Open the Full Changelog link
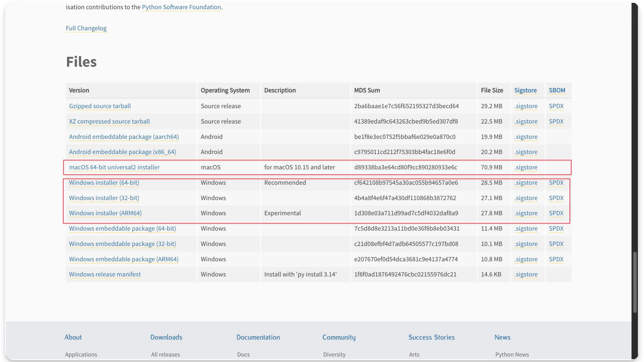 coord(86,28)
